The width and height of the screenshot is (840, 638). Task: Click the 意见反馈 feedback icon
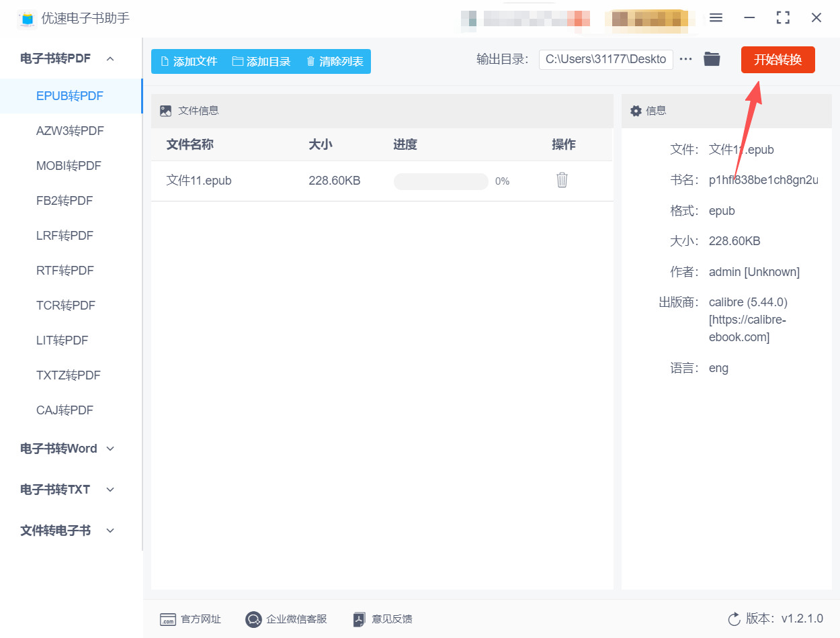359,619
